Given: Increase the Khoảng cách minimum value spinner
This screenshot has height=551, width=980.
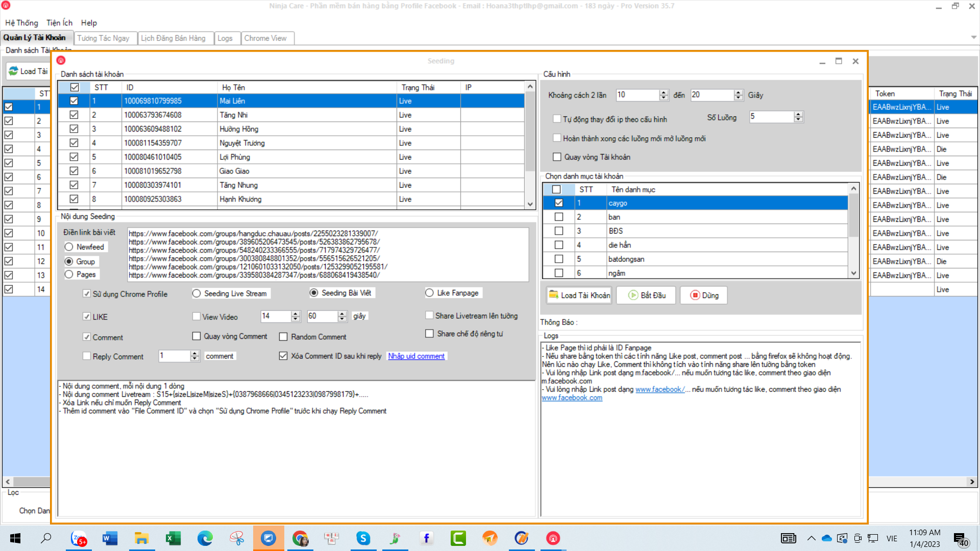Looking at the screenshot, I should (664, 92).
